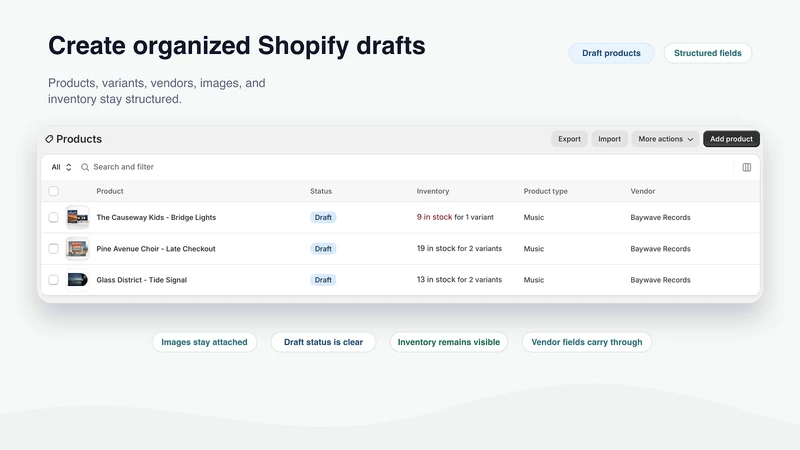Sort by Inventory column header
Image resolution: width=800 pixels, height=450 pixels.
click(433, 191)
